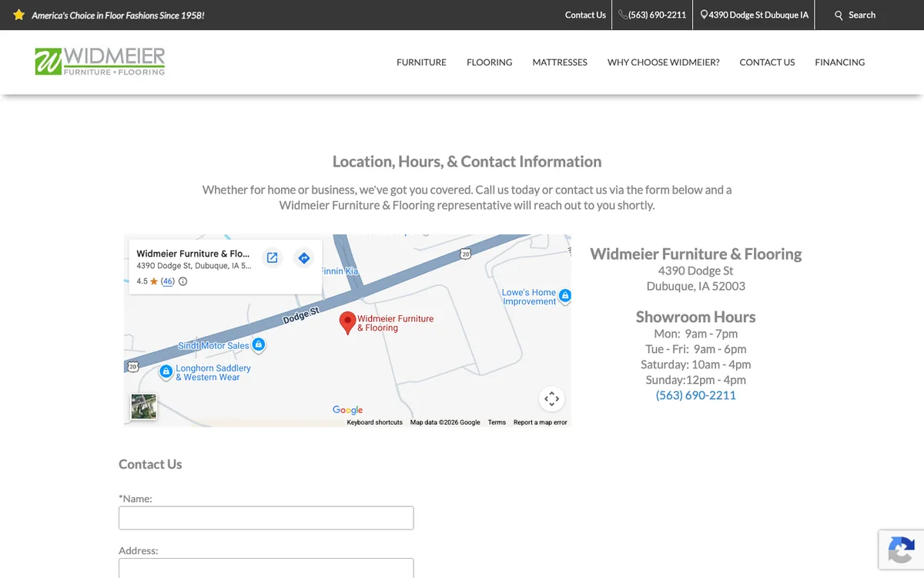Click the search magnifier icon
This screenshot has height=578, width=924.
pyautogui.click(x=839, y=15)
